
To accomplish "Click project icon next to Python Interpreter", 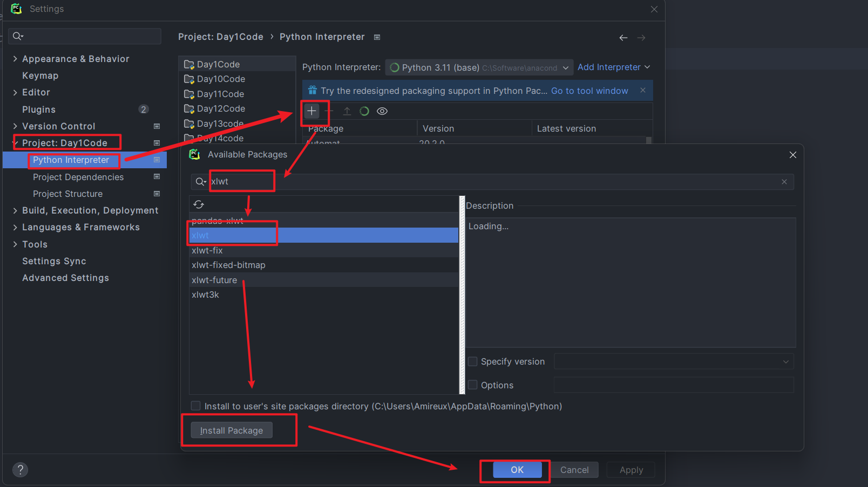I will pos(157,160).
